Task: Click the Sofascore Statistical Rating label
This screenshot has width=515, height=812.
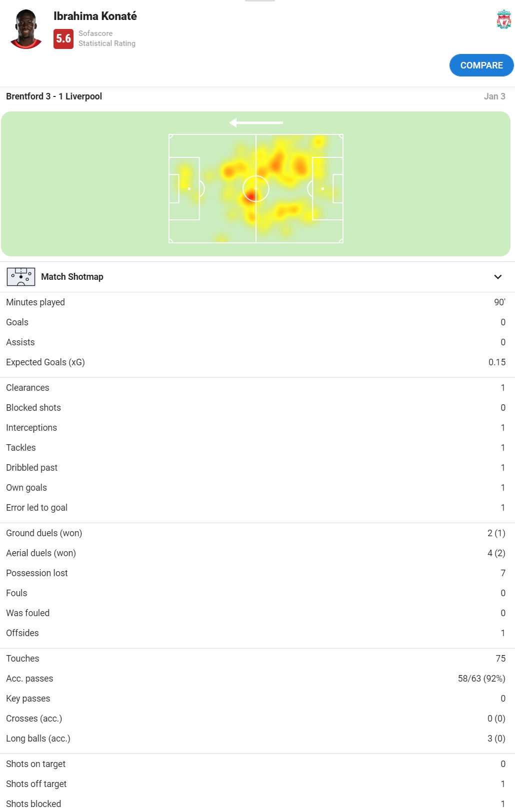Action: (x=107, y=38)
